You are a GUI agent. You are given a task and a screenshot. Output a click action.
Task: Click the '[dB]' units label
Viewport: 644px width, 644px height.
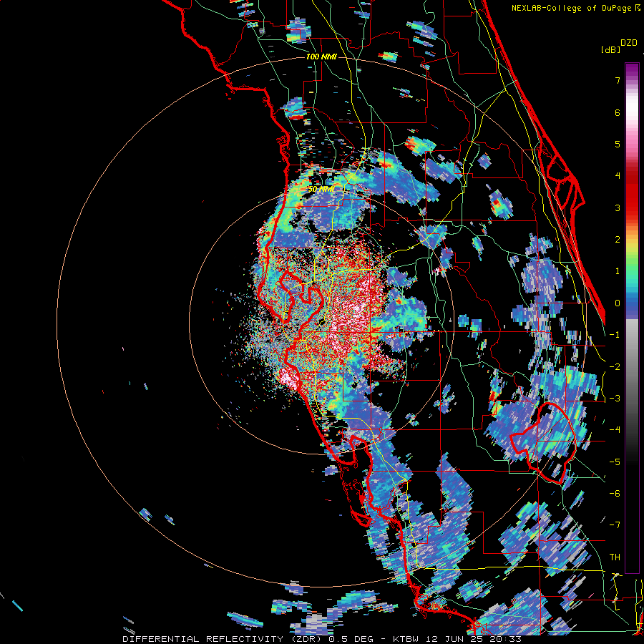pos(610,49)
